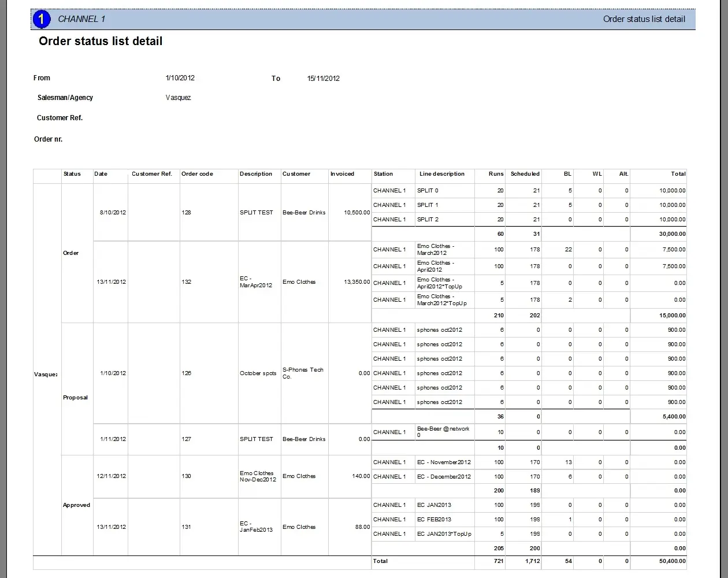Click the Status column header
Image resolution: width=728 pixels, height=578 pixels.
(x=72, y=174)
